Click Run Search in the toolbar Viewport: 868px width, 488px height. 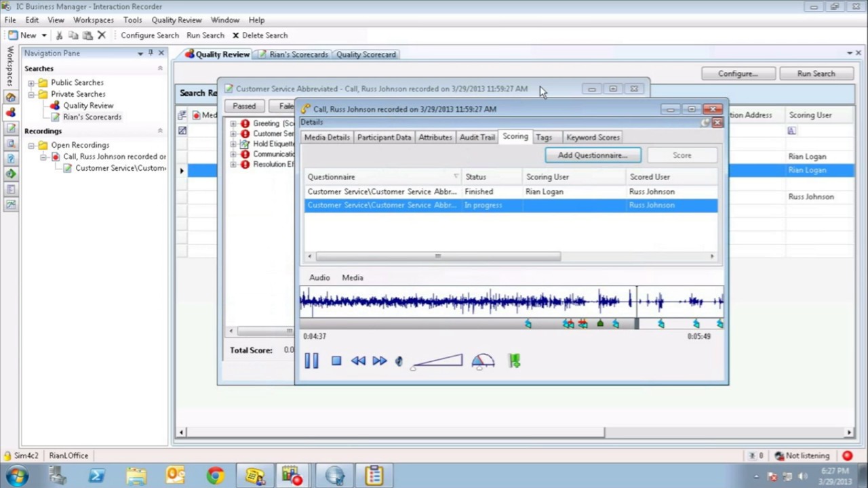(205, 35)
